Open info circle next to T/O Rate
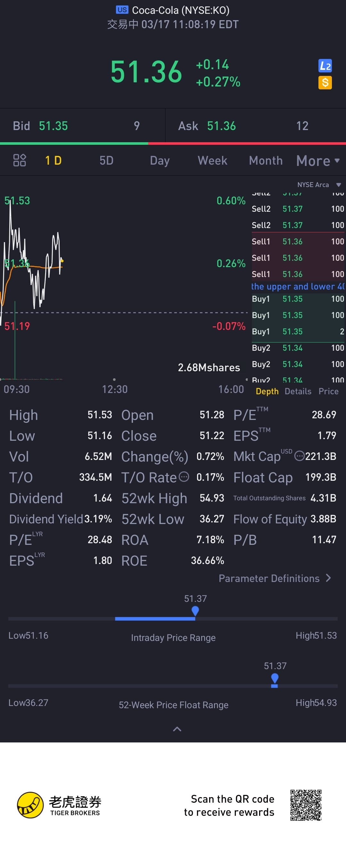Screen dimensions: 346x868 (x=184, y=477)
